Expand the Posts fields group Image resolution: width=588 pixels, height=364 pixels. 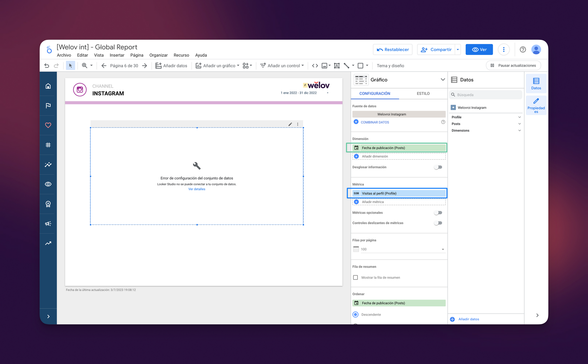519,124
